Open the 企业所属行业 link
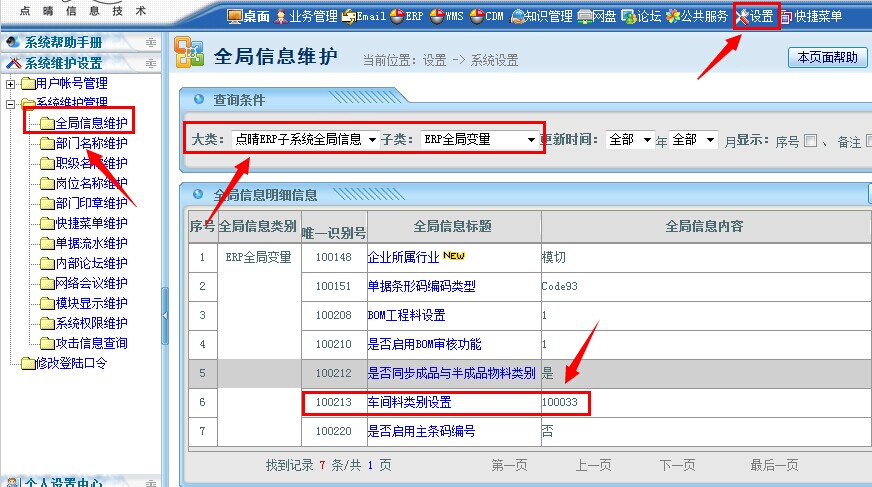This screenshot has width=872, height=487. 403,257
